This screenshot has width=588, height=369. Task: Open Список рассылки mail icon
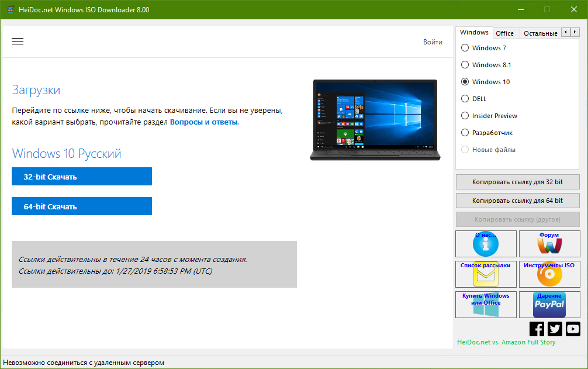pyautogui.click(x=486, y=274)
